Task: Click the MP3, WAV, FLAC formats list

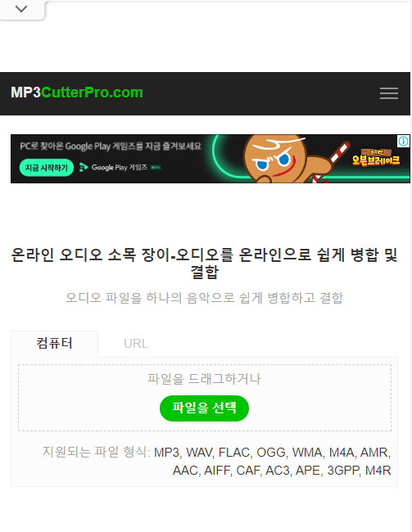Action: click(273, 462)
